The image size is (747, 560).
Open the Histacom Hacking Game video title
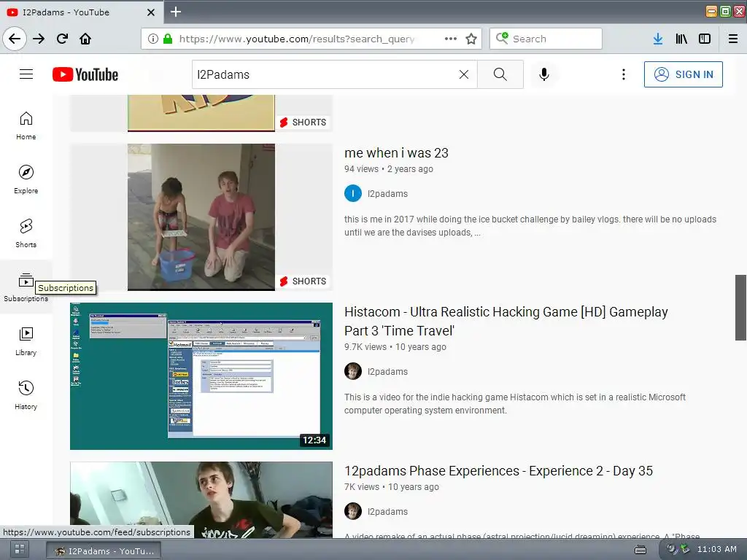[506, 321]
